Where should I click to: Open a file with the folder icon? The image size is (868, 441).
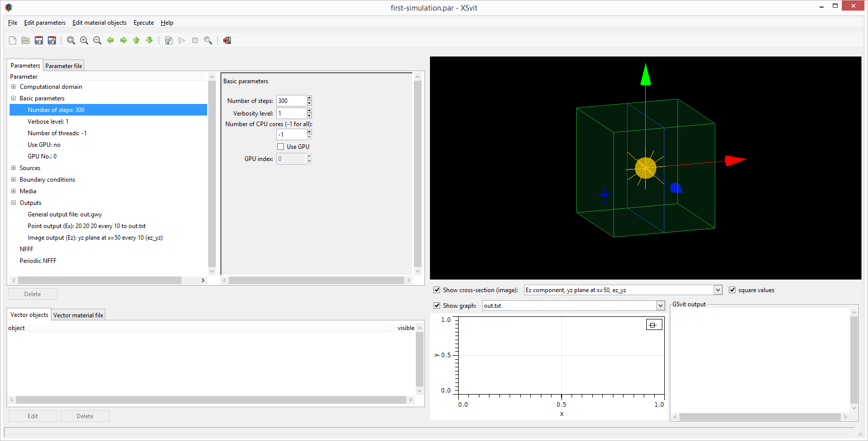(26, 40)
